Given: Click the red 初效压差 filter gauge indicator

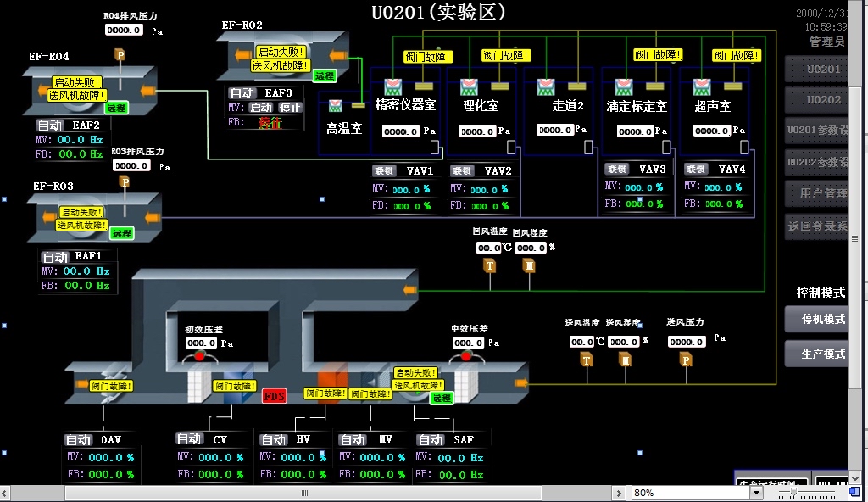Looking at the screenshot, I should 201,355.
